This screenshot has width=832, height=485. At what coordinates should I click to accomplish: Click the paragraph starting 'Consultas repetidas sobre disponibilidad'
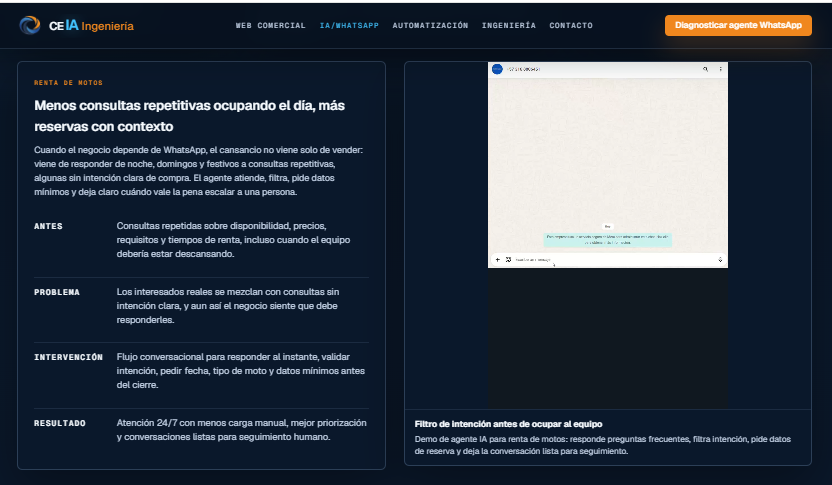point(233,240)
